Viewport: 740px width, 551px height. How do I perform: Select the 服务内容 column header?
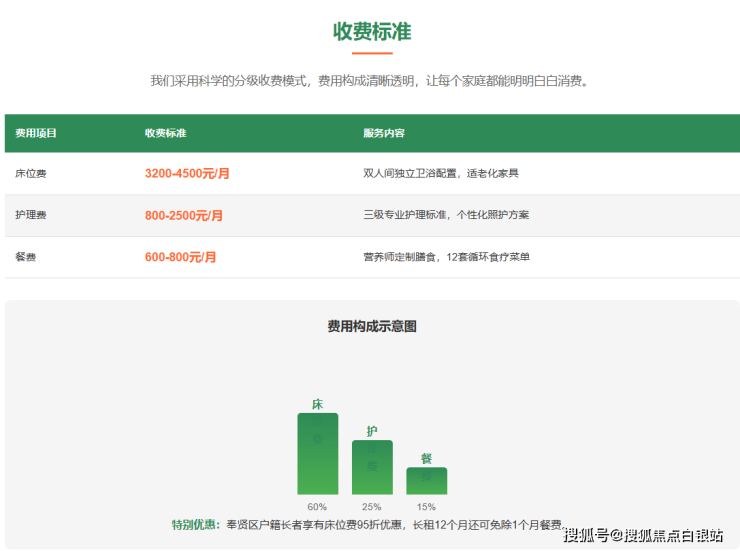[x=384, y=133]
